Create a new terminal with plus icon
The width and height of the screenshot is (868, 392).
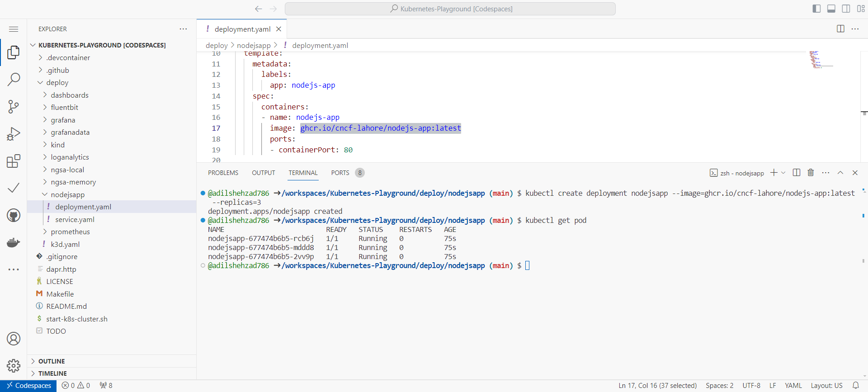774,173
